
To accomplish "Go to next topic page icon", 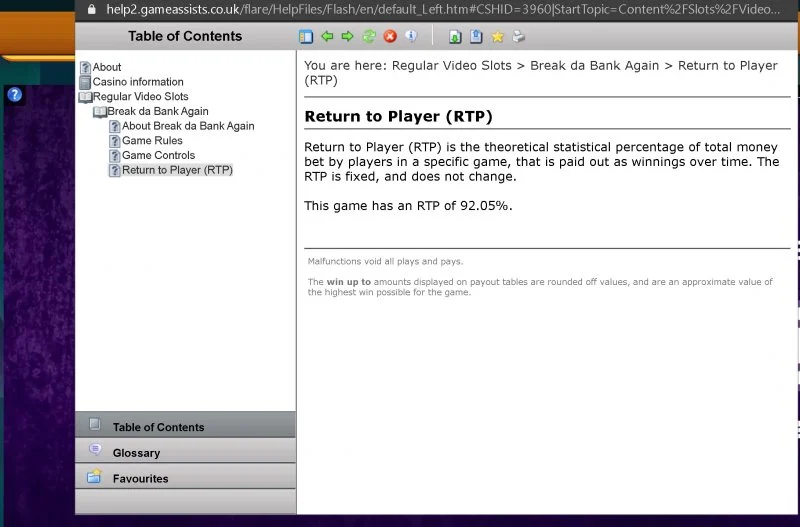I will [455, 36].
